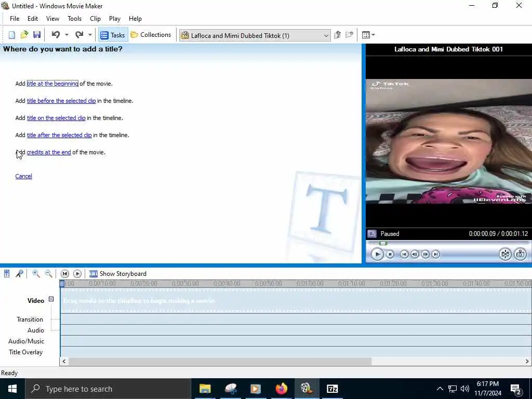Play the preview clip
The image size is (532, 399).
tap(377, 254)
